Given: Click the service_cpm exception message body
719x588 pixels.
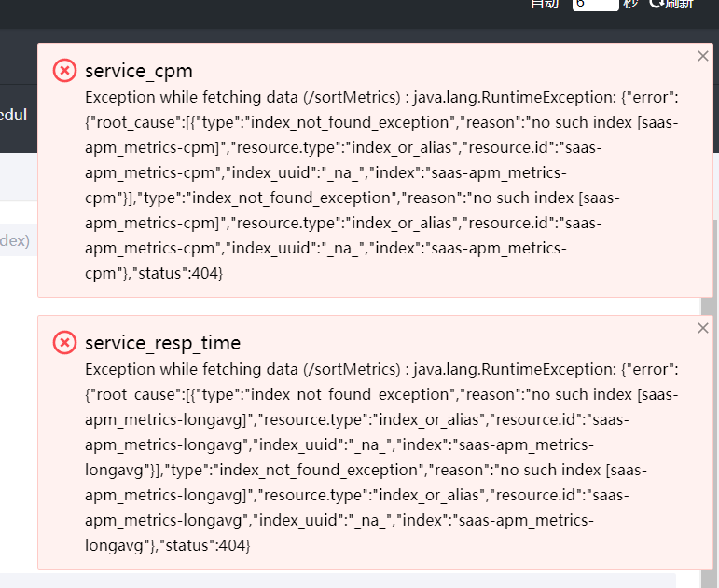Looking at the screenshot, I should 381,185.
